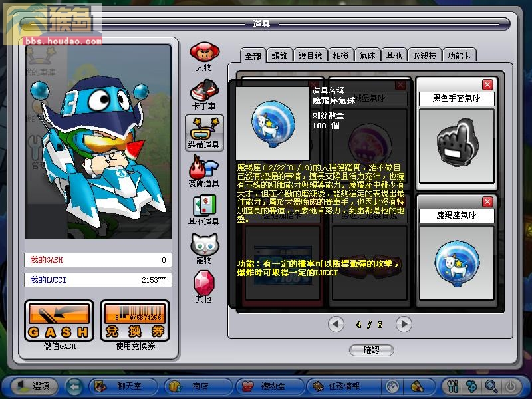Click the 儲值GASH label
The width and height of the screenshot is (532, 399).
click(60, 346)
